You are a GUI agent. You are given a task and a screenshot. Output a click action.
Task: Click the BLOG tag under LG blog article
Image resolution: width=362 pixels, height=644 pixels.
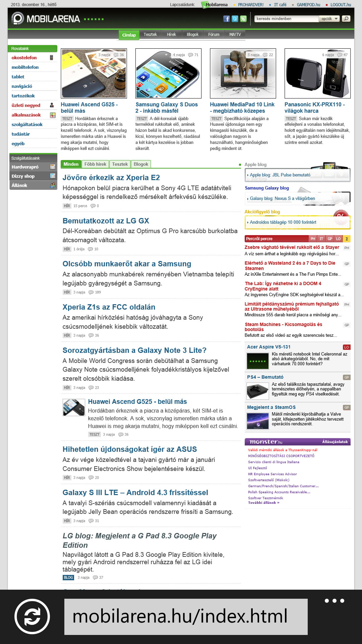(x=68, y=578)
